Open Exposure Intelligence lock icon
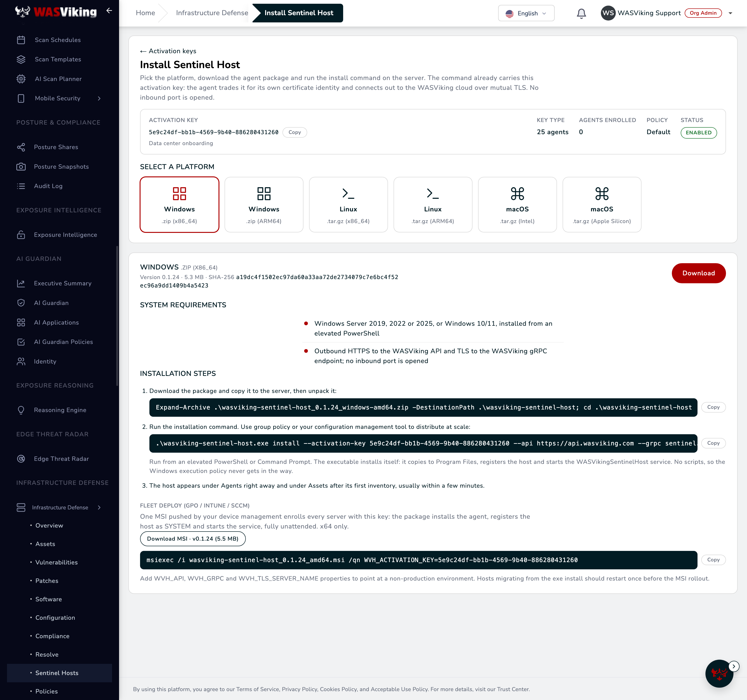Screen dimensions: 747x700 (x=21, y=235)
